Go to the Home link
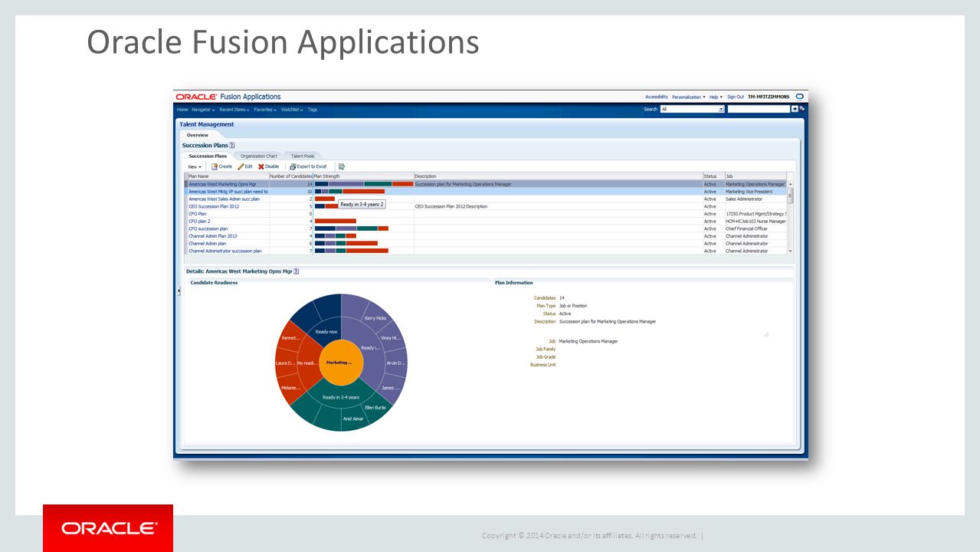980x552 pixels. click(x=182, y=110)
